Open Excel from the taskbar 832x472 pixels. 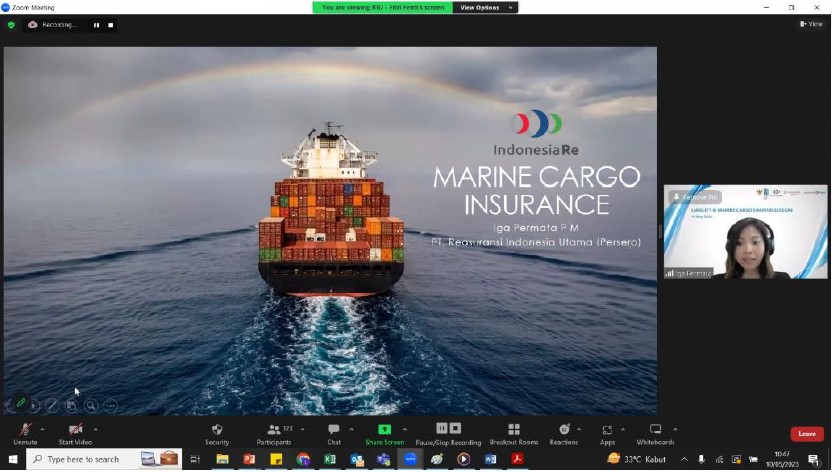point(330,459)
